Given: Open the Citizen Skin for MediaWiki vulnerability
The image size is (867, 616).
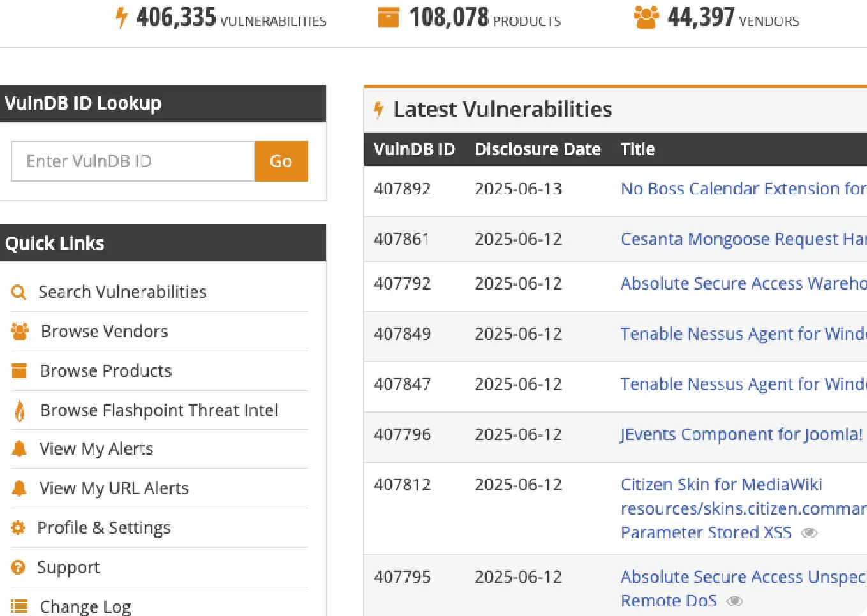Looking at the screenshot, I should pyautogui.click(x=743, y=508).
